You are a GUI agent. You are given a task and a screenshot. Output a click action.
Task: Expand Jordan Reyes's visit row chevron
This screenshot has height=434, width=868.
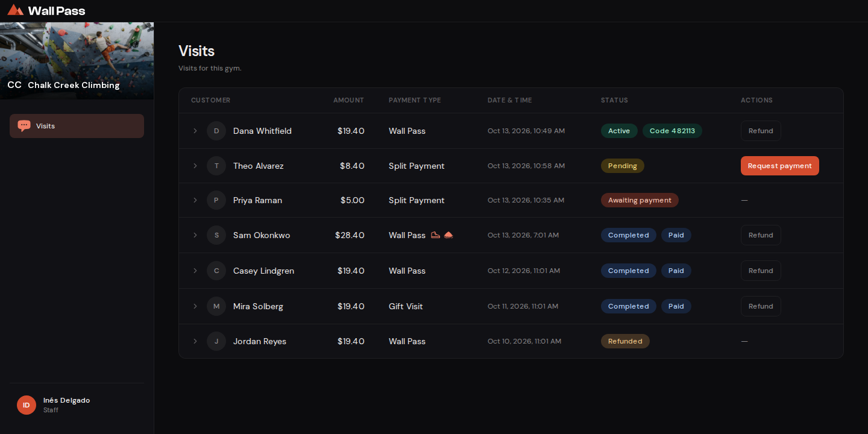click(195, 341)
